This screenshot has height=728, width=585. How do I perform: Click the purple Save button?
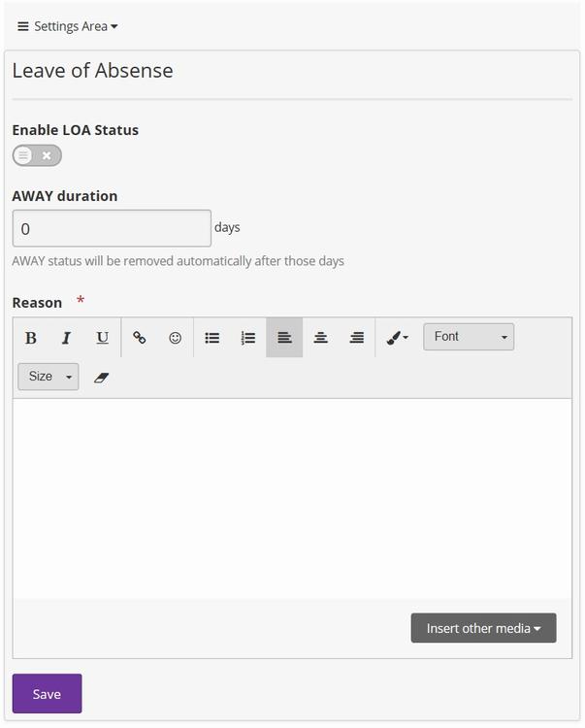[47, 694]
